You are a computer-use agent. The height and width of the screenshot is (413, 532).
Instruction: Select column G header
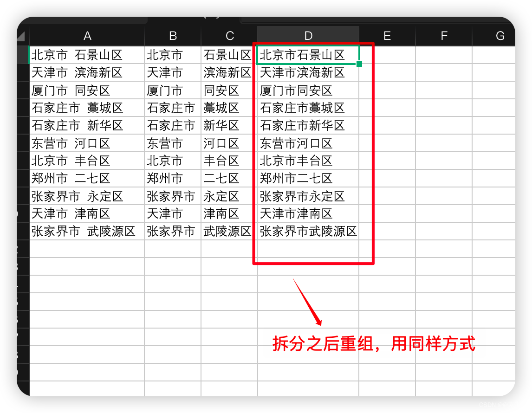click(500, 36)
